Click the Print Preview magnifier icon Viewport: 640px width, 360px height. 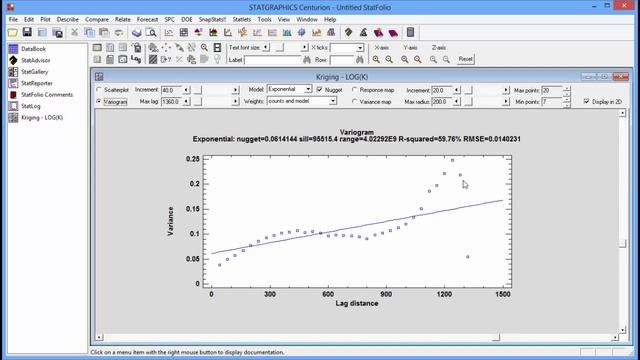(x=151, y=33)
